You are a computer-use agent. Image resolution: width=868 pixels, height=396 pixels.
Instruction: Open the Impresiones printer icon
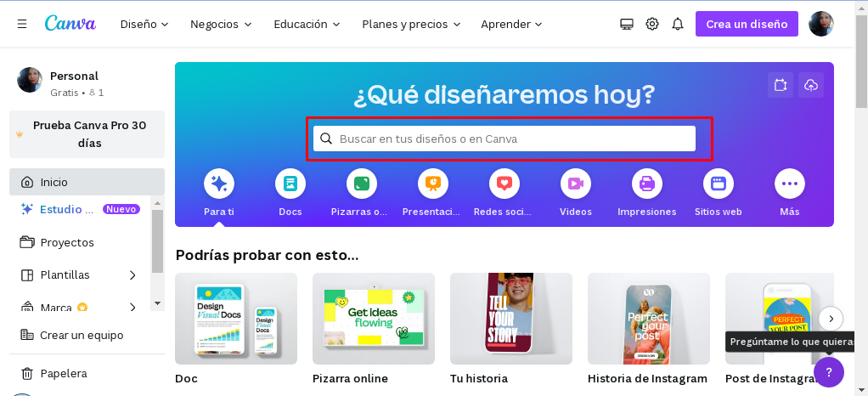[647, 184]
